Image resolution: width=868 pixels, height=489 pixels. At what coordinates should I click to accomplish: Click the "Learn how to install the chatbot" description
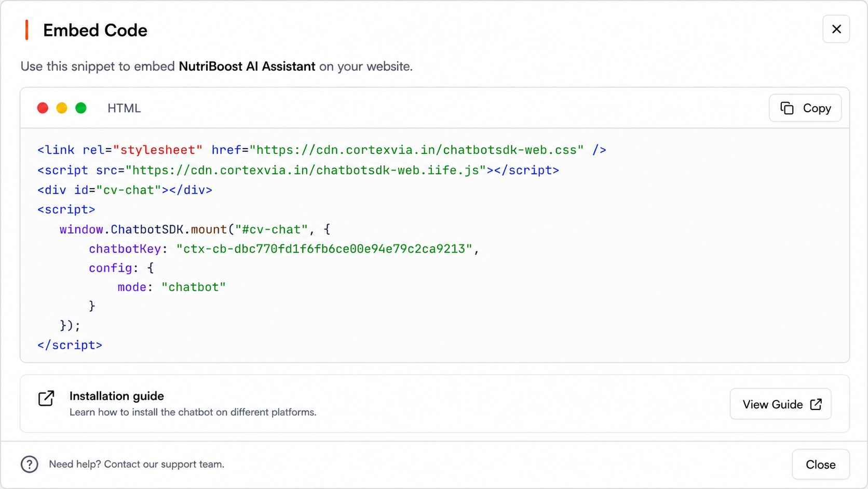pyautogui.click(x=193, y=412)
